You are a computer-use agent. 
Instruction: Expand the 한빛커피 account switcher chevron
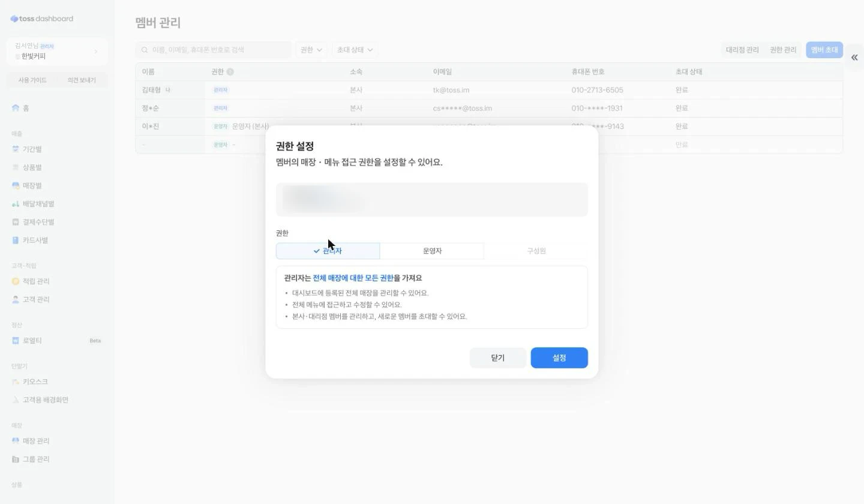pos(96,52)
